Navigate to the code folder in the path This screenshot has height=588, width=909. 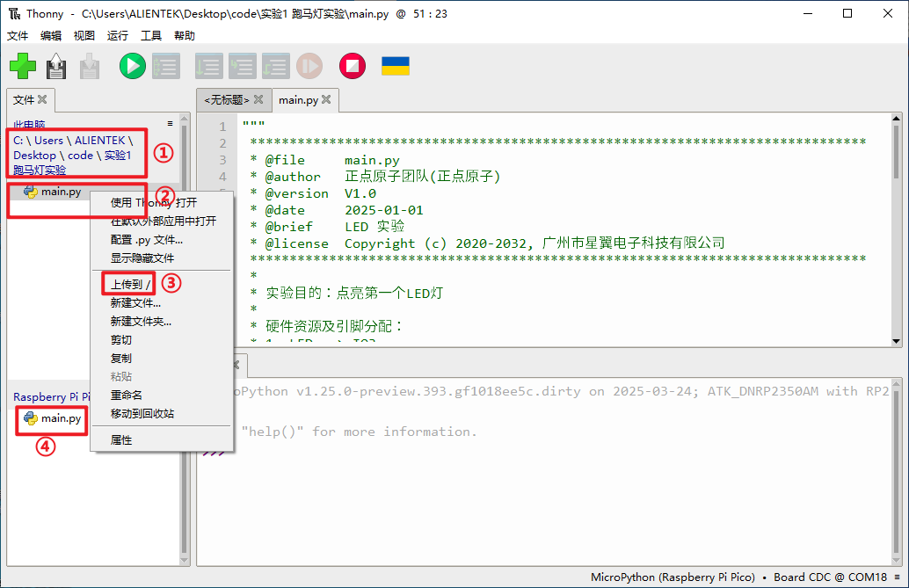point(80,156)
